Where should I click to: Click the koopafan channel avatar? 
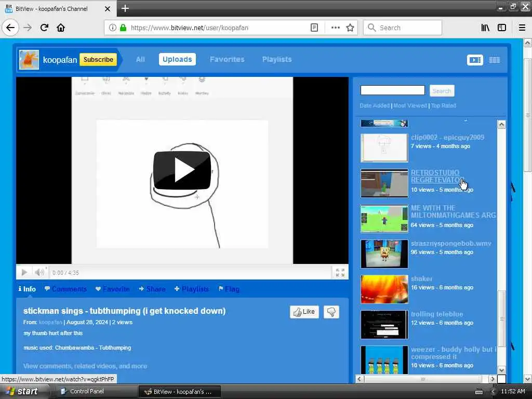point(29,60)
